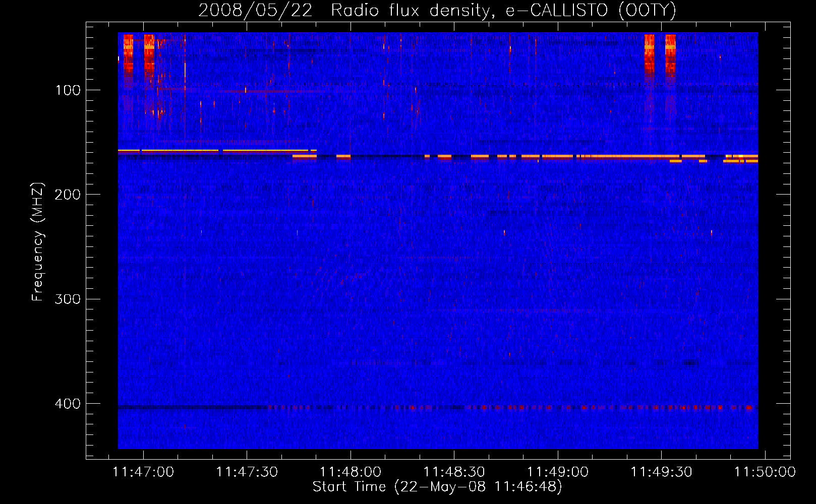Click the 400 MHz frequency tick label

68,404
